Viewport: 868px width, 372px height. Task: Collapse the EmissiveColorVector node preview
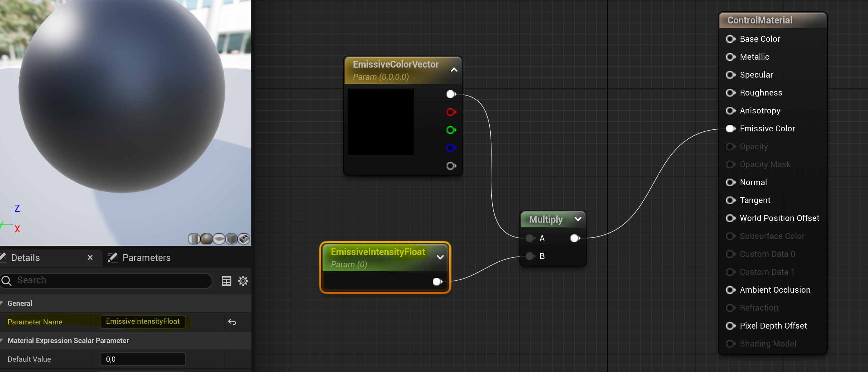pos(454,70)
